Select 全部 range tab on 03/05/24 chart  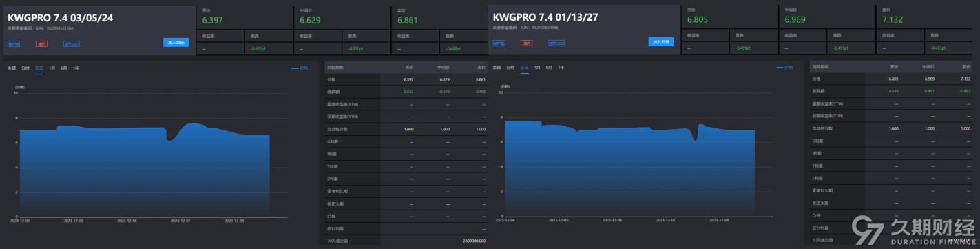[12, 68]
